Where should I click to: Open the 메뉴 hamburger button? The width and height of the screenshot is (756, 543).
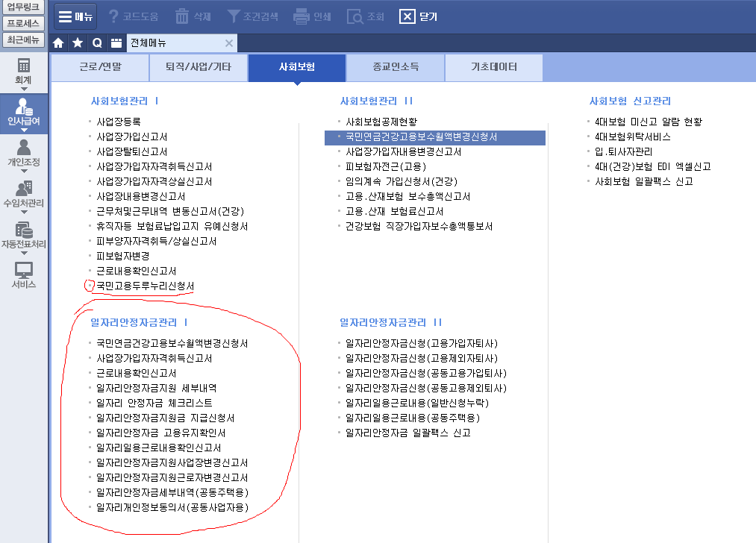75,16
